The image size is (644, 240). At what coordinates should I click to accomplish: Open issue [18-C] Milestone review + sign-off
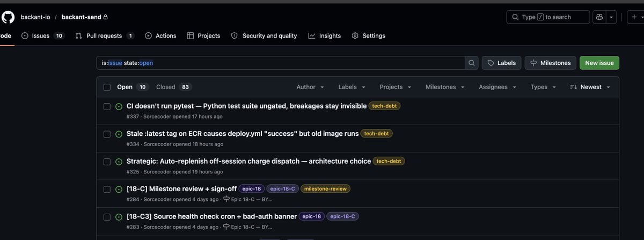click(181, 188)
